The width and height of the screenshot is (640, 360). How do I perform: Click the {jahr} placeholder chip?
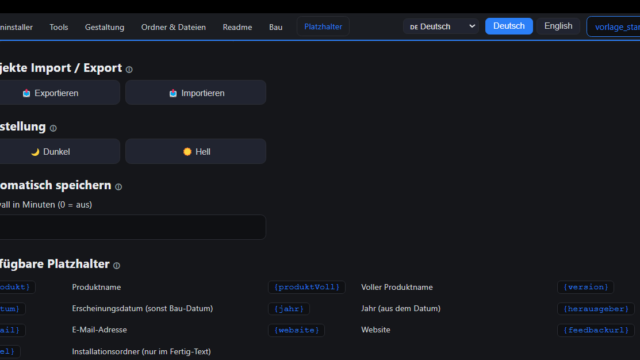pyautogui.click(x=289, y=309)
